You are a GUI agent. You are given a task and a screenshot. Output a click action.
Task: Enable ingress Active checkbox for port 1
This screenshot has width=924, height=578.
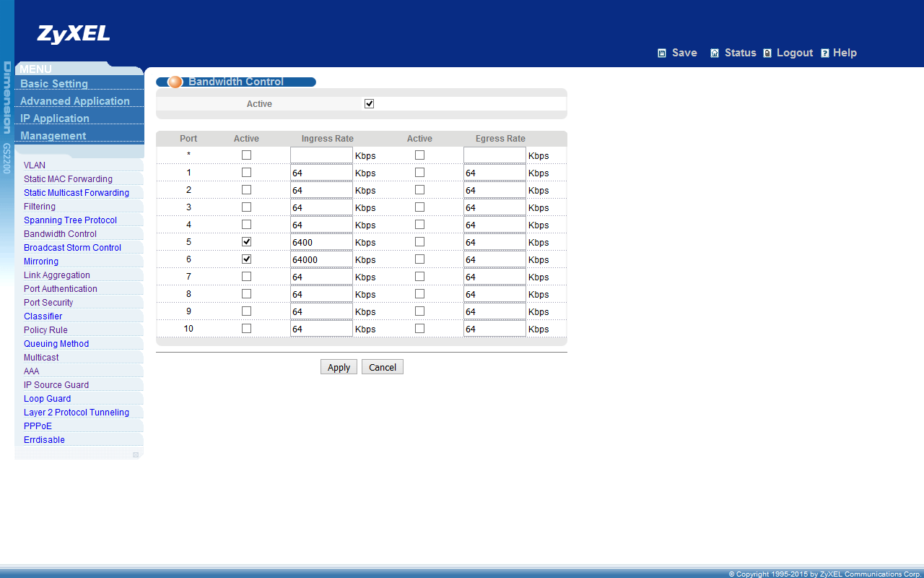pos(246,173)
